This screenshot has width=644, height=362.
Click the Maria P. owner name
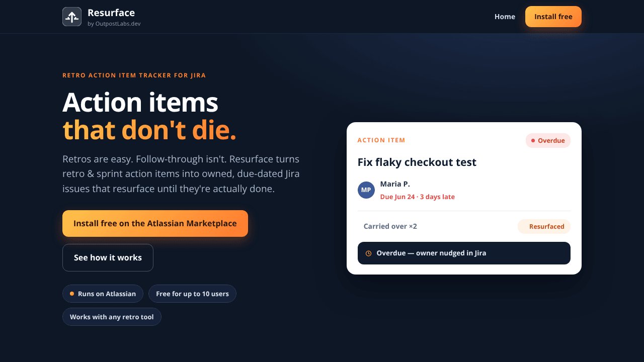click(395, 184)
